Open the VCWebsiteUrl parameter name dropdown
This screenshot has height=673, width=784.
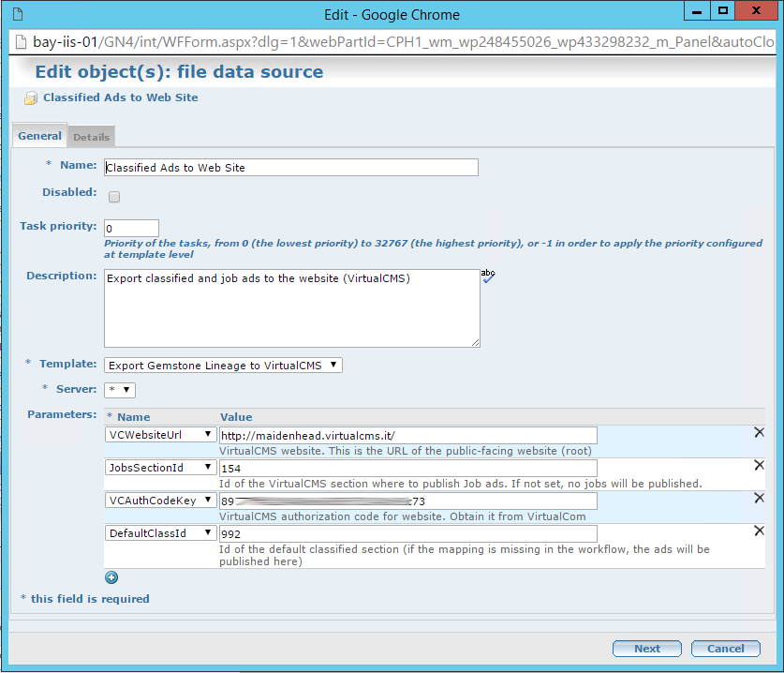click(x=160, y=435)
